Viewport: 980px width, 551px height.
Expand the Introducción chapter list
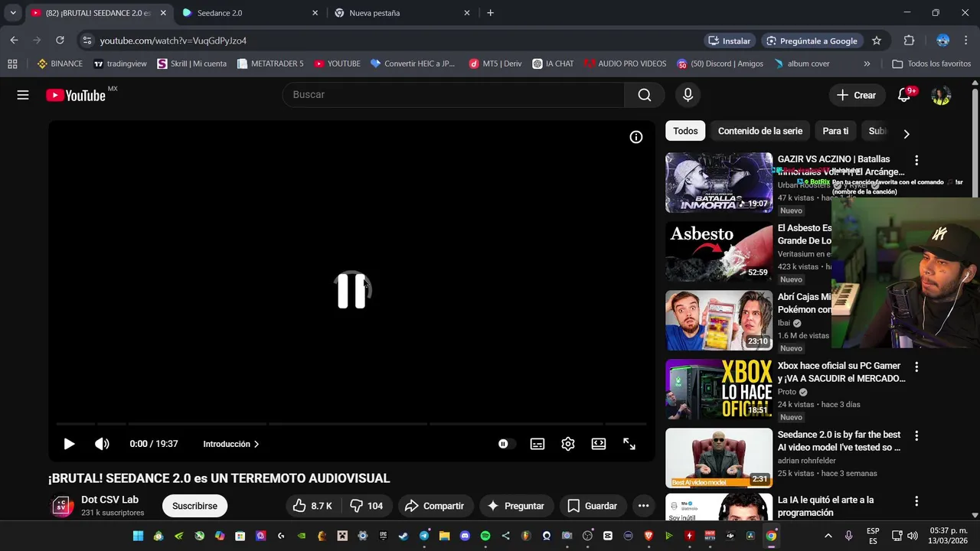tap(231, 444)
